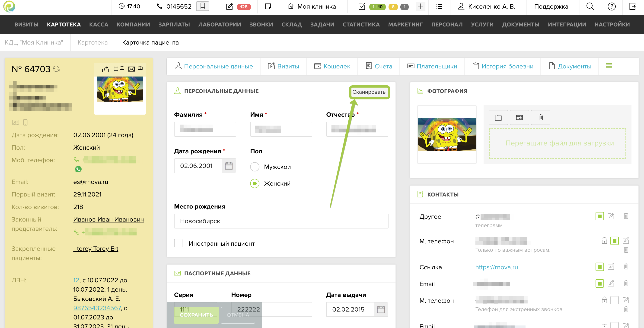This screenshot has width=644, height=328.
Task: Toggle green checkbox for first М. телефон contact
Action: point(615,241)
